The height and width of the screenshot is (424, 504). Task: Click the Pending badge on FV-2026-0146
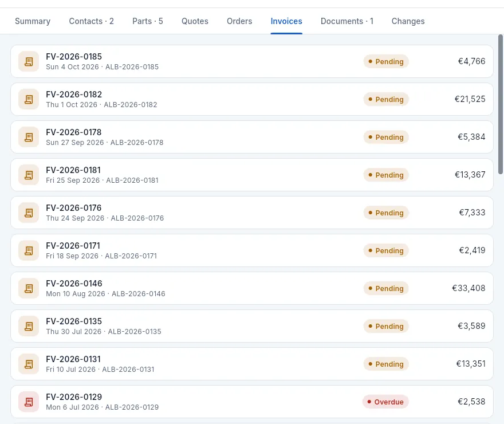click(386, 288)
